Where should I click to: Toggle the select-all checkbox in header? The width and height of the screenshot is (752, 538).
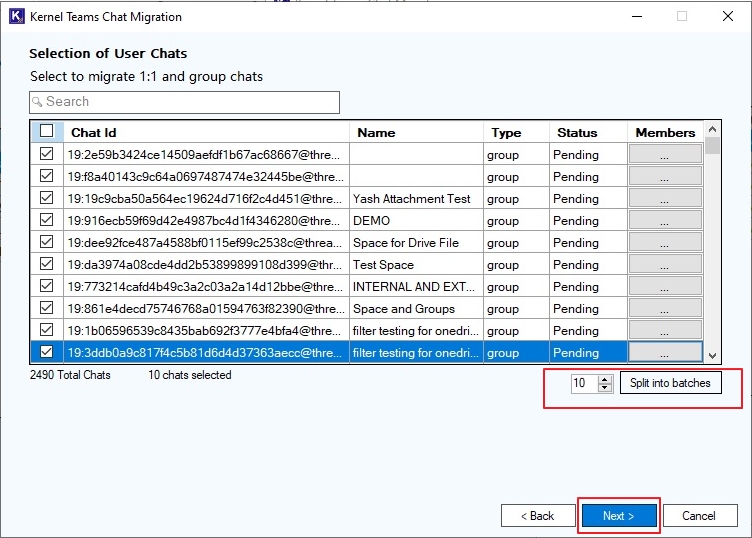click(47, 131)
